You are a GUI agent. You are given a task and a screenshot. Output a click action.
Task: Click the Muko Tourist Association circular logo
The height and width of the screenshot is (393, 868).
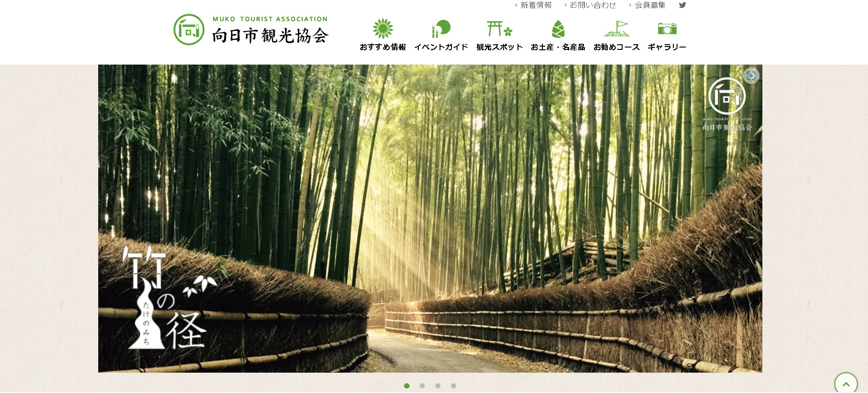click(189, 30)
